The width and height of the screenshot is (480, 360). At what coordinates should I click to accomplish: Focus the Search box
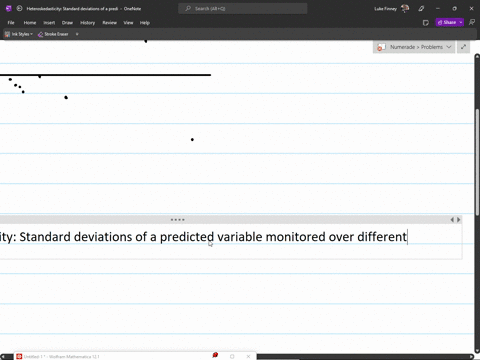pos(243,9)
